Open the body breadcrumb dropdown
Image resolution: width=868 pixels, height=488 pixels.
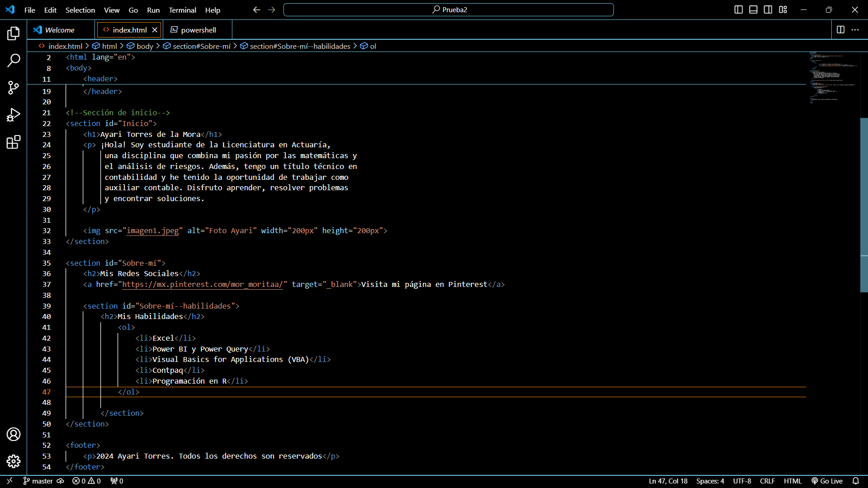144,46
